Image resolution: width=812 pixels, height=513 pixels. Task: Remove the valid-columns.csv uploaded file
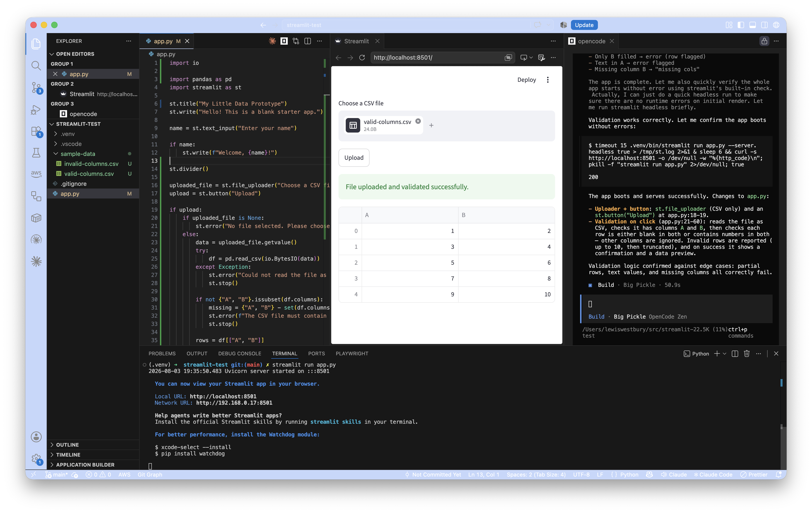(418, 121)
